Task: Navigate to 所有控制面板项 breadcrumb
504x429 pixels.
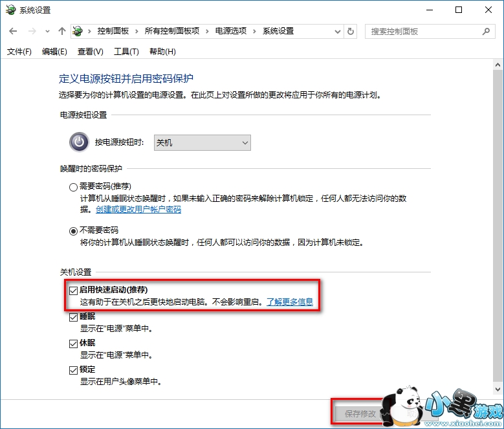Action: click(x=172, y=31)
